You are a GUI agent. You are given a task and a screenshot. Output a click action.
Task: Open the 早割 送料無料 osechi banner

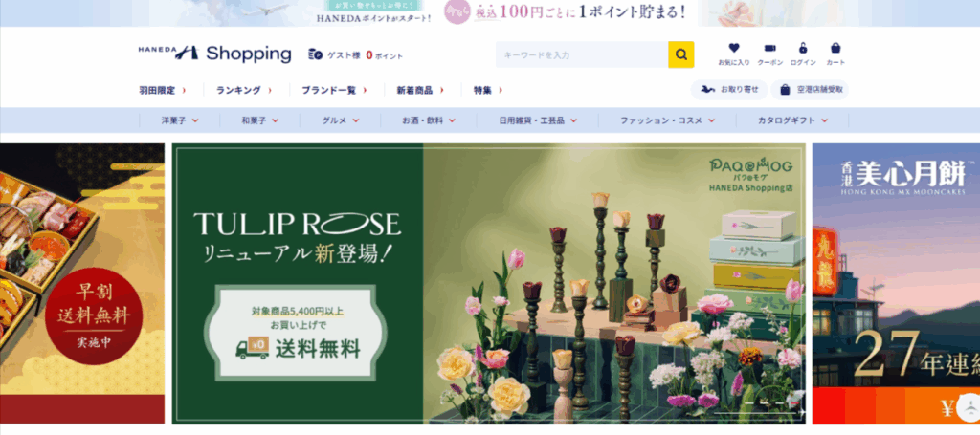click(x=82, y=284)
